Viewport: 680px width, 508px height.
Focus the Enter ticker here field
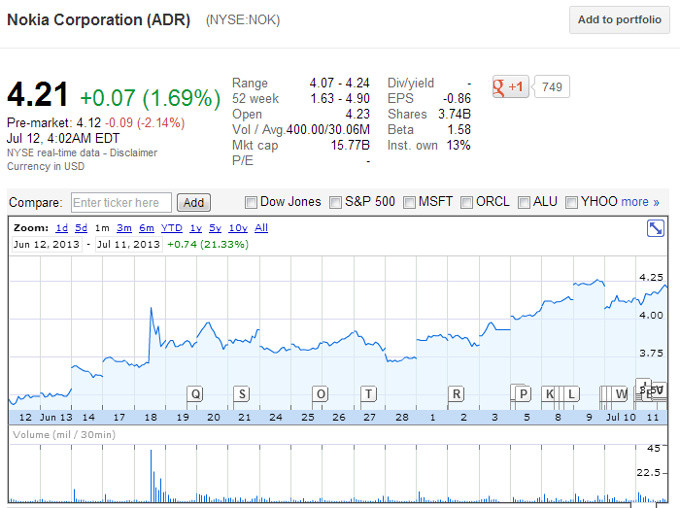pyautogui.click(x=121, y=203)
